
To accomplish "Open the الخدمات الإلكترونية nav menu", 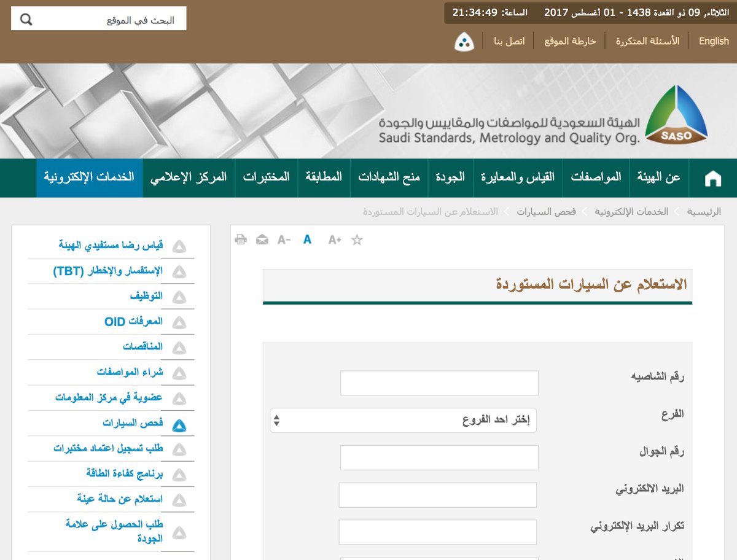I will 89,177.
